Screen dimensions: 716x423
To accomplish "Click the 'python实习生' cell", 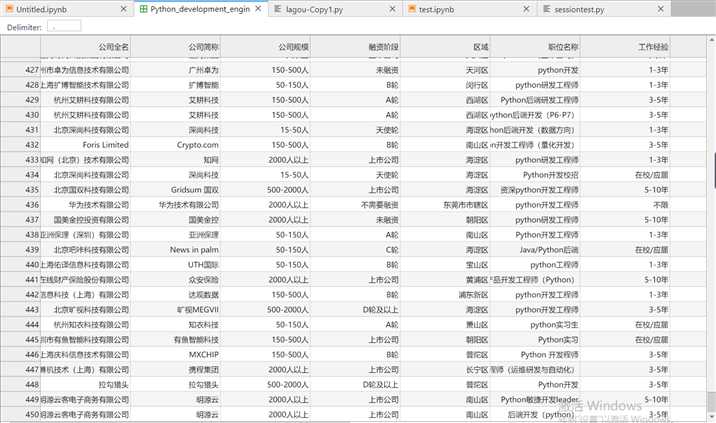I will click(x=535, y=325).
